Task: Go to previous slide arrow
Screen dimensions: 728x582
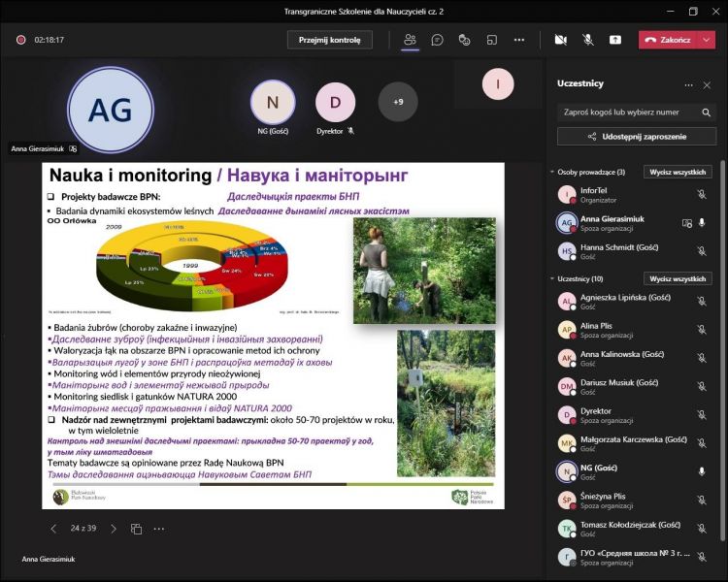Action: [x=53, y=529]
